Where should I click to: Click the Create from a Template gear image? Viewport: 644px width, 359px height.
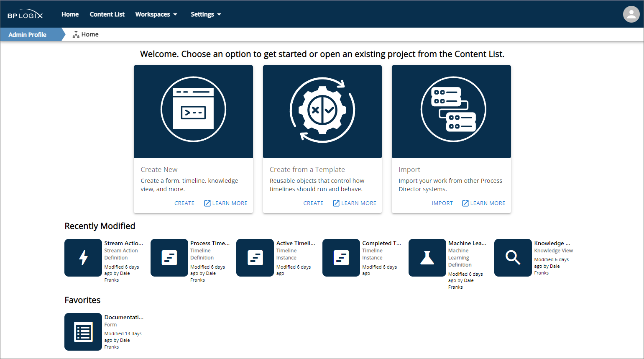click(x=322, y=110)
